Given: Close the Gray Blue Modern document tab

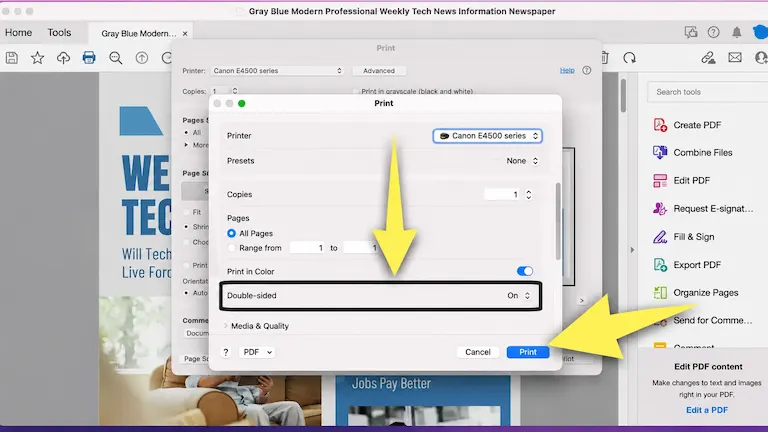Looking at the screenshot, I should click(x=185, y=33).
